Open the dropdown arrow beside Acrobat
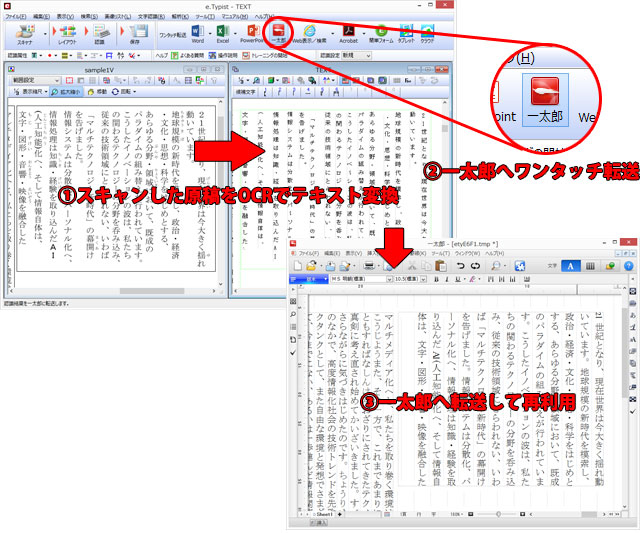This screenshot has height=533, width=640. 363,33
